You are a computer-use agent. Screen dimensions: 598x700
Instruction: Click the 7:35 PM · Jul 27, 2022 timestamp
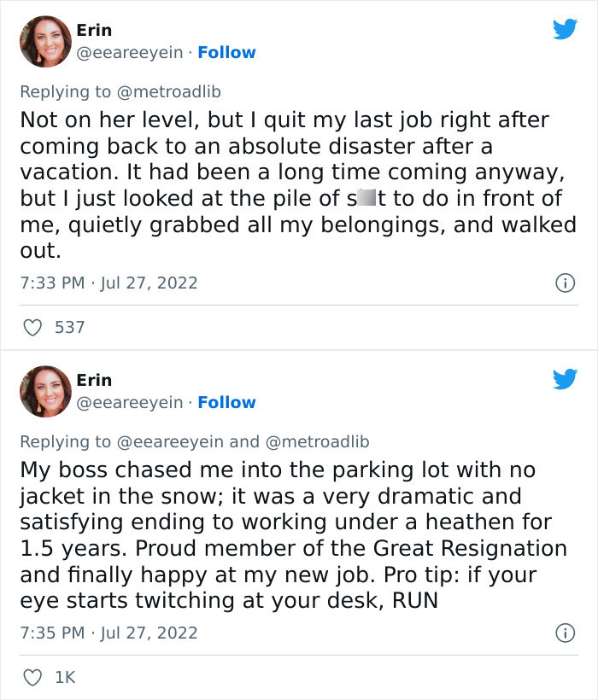[108, 633]
